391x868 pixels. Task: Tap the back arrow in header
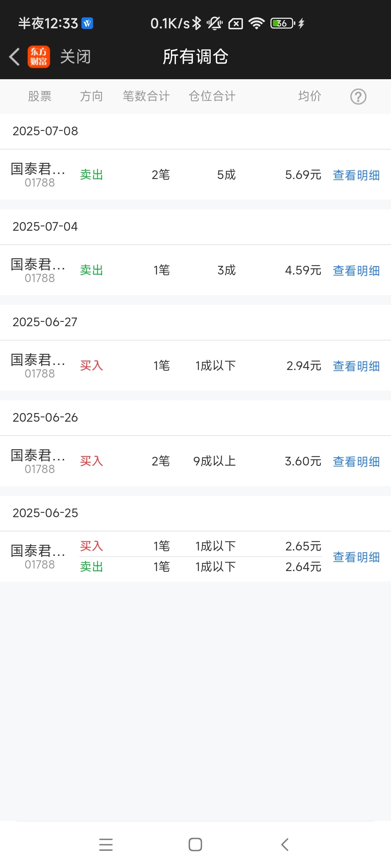pyautogui.click(x=14, y=57)
